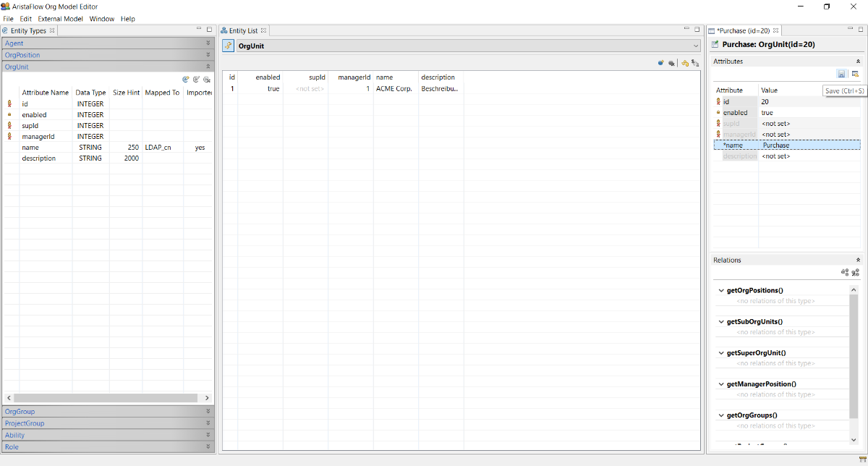Image resolution: width=868 pixels, height=466 pixels.
Task: Click the Purchase value in name field
Action: (777, 145)
